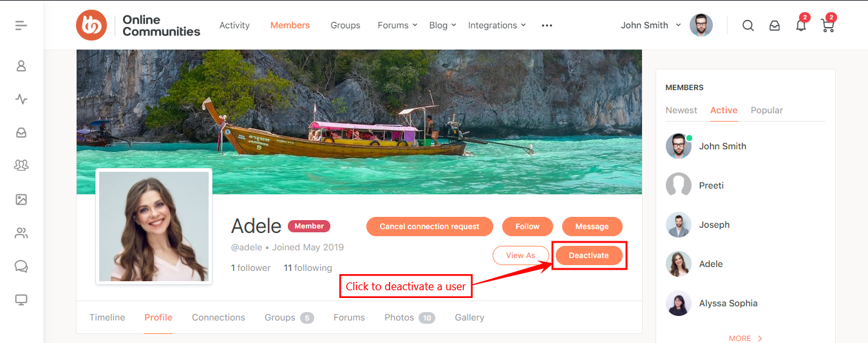The height and width of the screenshot is (343, 868).
Task: Expand the Blog dropdown menu
Action: pos(442,26)
